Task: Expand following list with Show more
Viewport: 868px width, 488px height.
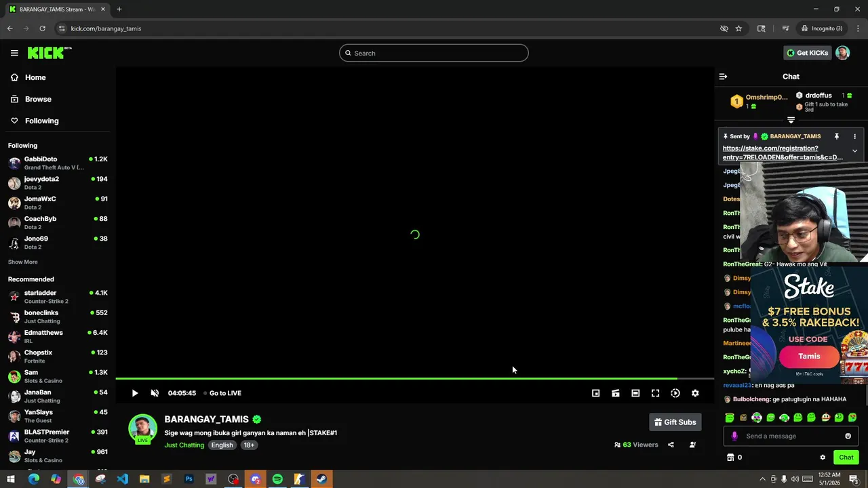Action: (x=23, y=262)
